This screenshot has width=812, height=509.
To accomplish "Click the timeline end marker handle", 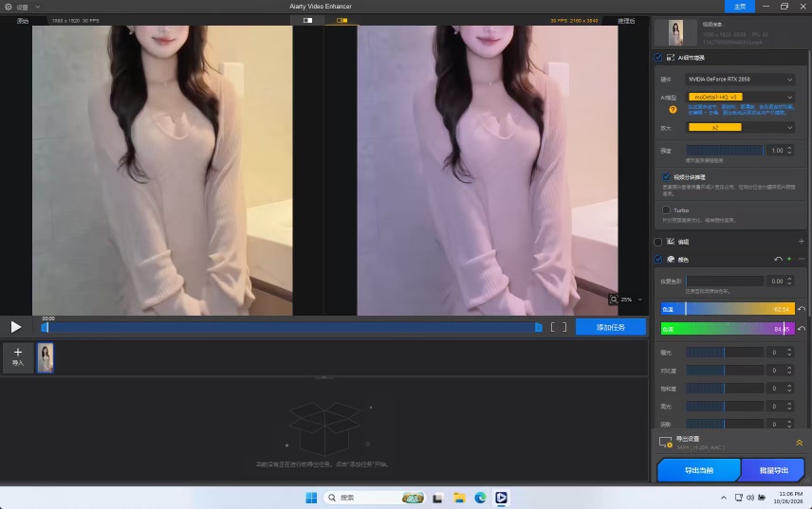I will [538, 327].
